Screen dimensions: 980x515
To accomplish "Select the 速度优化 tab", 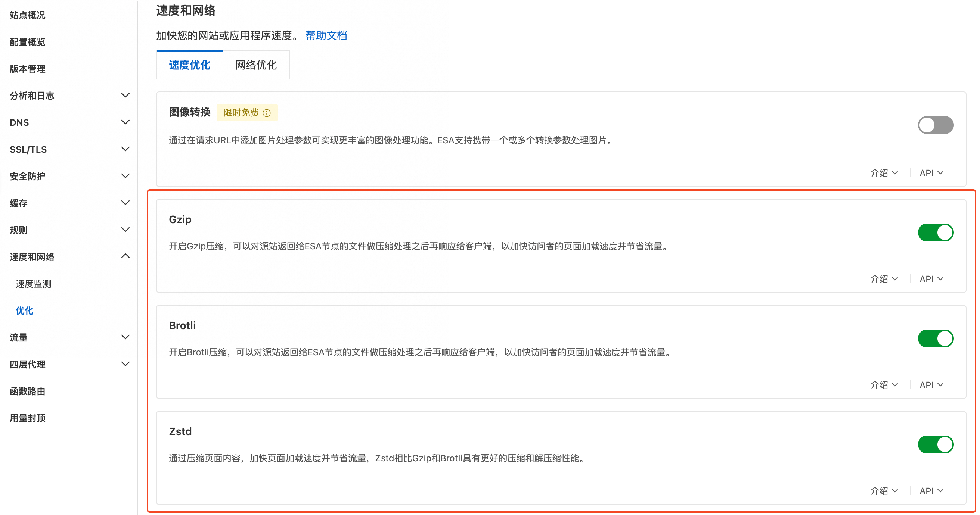I will 189,65.
